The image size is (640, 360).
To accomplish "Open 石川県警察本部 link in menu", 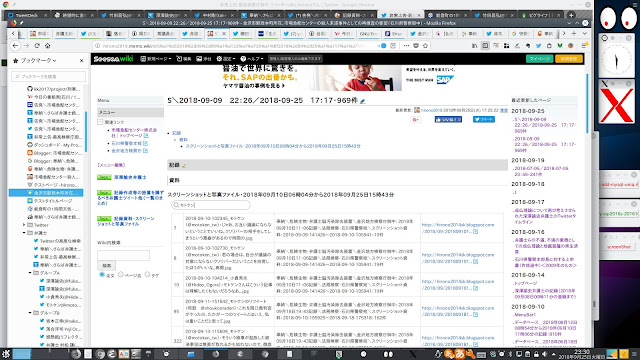I will pos(127,143).
